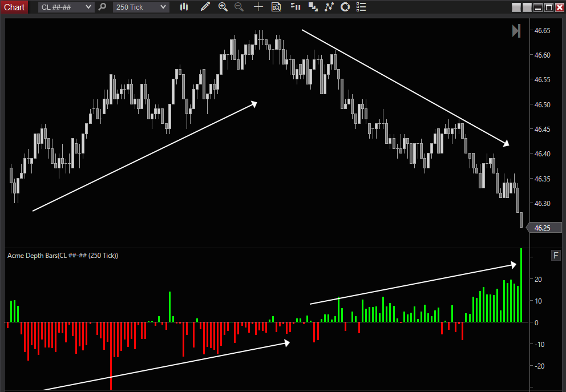Toggle the Chart Trader icon
This screenshot has height=392, width=566.
(x=296, y=7)
